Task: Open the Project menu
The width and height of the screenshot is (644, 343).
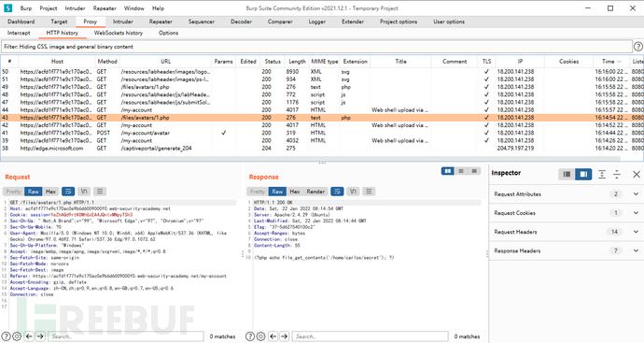Action: tap(49, 8)
